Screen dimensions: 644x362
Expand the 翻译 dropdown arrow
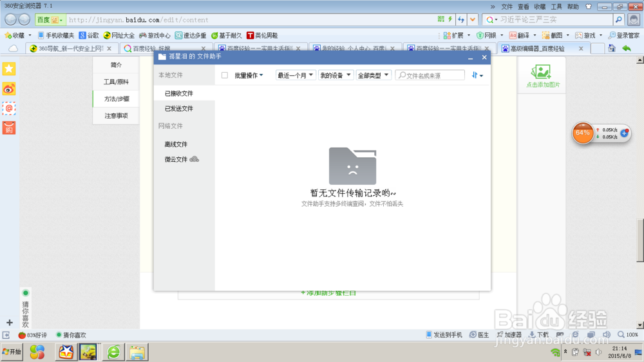tap(535, 35)
